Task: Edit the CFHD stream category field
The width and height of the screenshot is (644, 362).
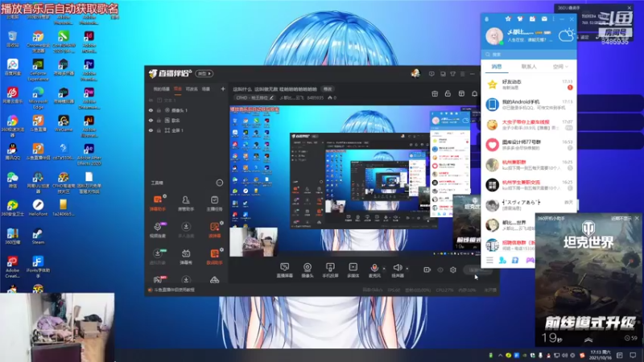Action: [254, 97]
